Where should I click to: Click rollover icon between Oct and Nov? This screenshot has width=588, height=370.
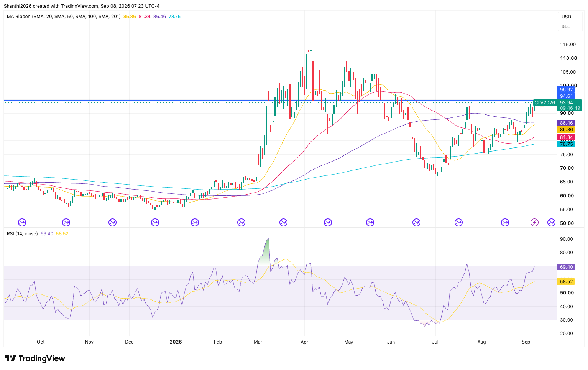66,222
